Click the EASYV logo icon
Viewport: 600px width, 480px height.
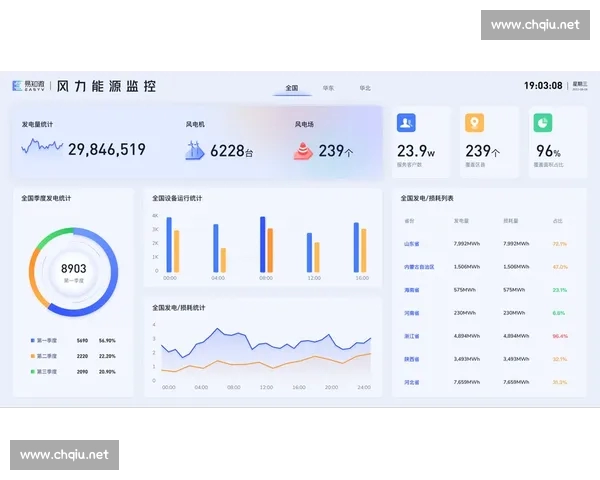(x=17, y=86)
